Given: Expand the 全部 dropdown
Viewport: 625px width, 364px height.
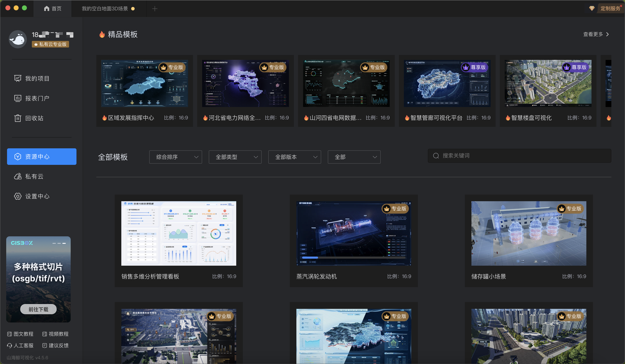Looking at the screenshot, I should coord(354,157).
